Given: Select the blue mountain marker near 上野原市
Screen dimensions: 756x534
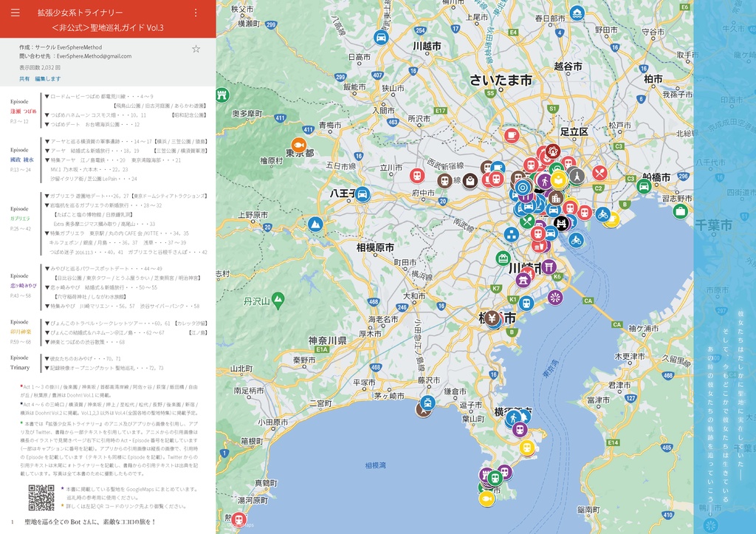Looking at the screenshot, I should click(315, 225).
